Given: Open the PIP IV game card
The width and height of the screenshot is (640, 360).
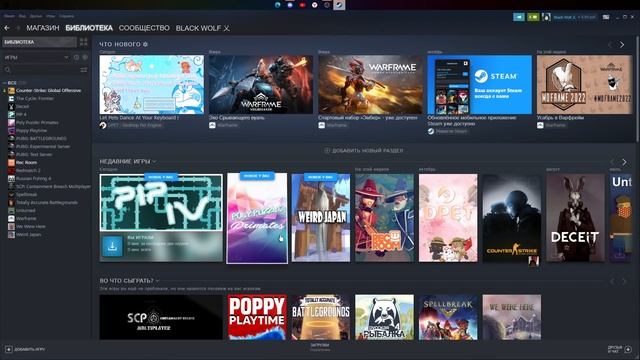Looking at the screenshot, I should (161, 202).
